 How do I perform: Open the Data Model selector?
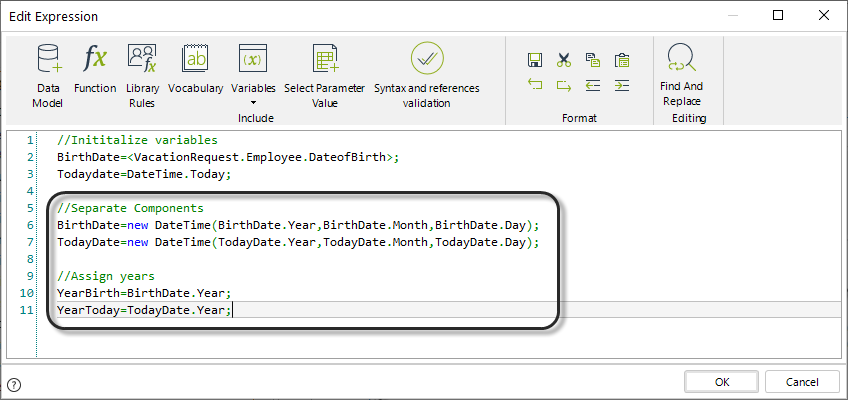[48, 75]
